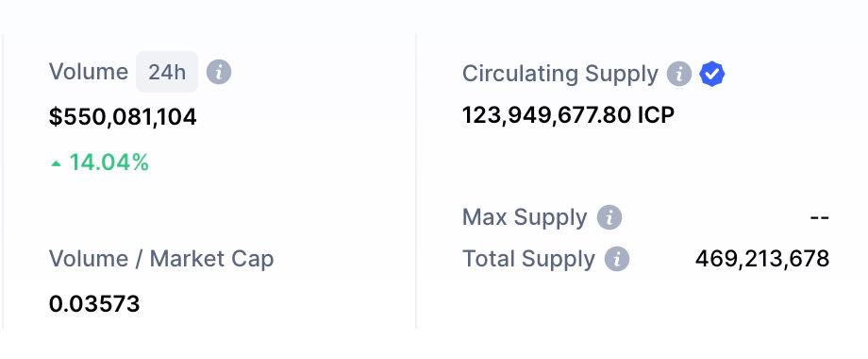Click the 0.03573 ratio value
This screenshot has width=868, height=359.
click(94, 303)
